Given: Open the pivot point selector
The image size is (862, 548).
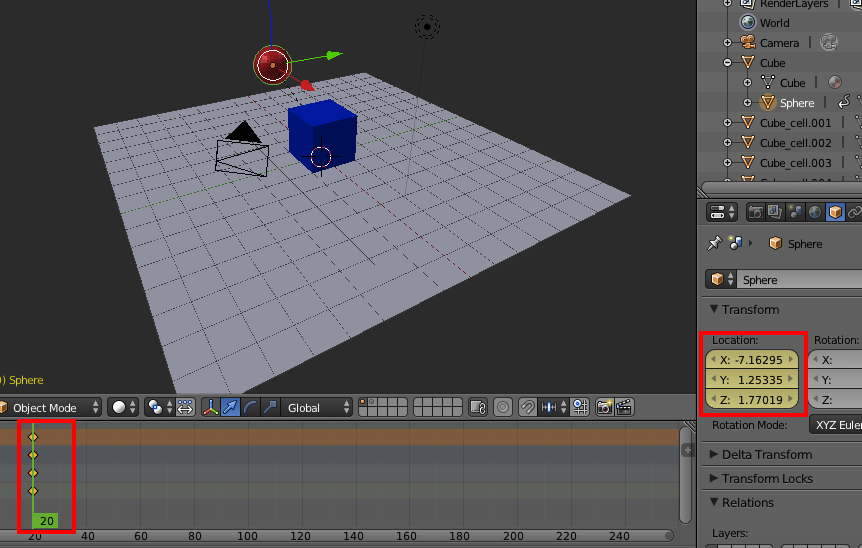Looking at the screenshot, I should coord(159,407).
